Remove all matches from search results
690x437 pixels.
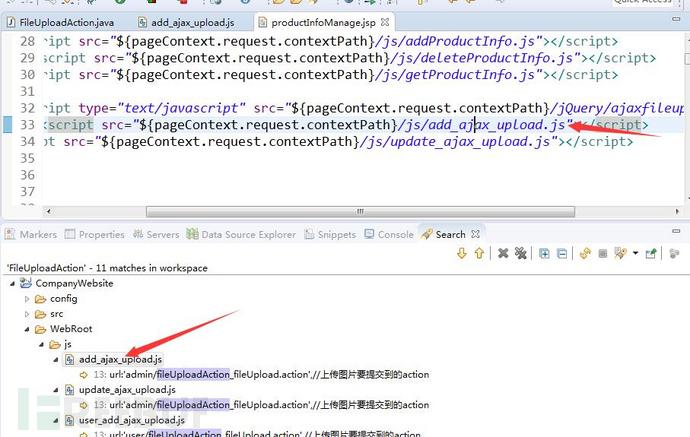(521, 253)
